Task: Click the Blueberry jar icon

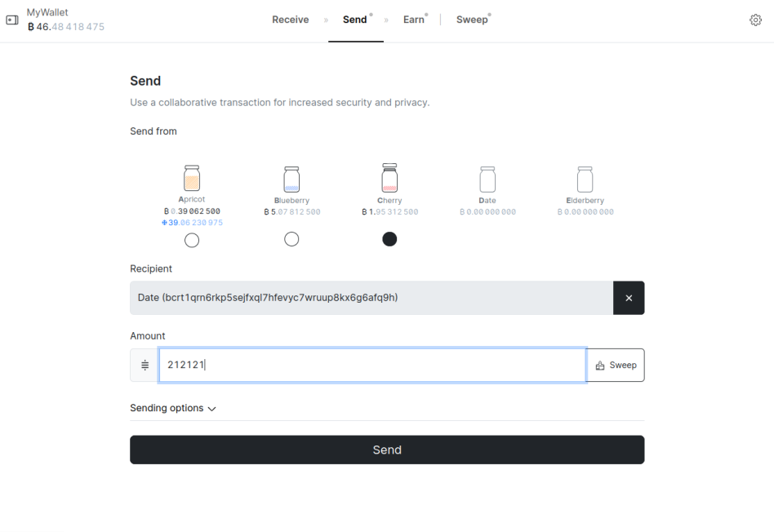Action: point(291,180)
